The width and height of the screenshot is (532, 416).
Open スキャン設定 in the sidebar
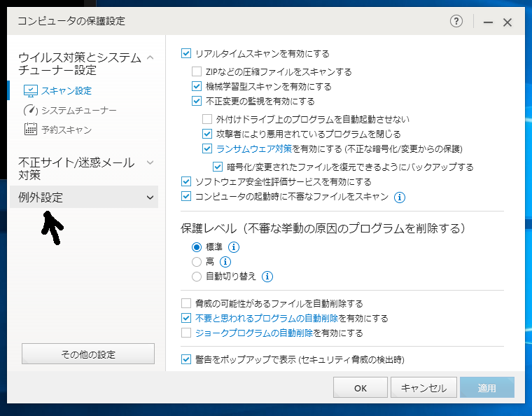tap(66, 91)
